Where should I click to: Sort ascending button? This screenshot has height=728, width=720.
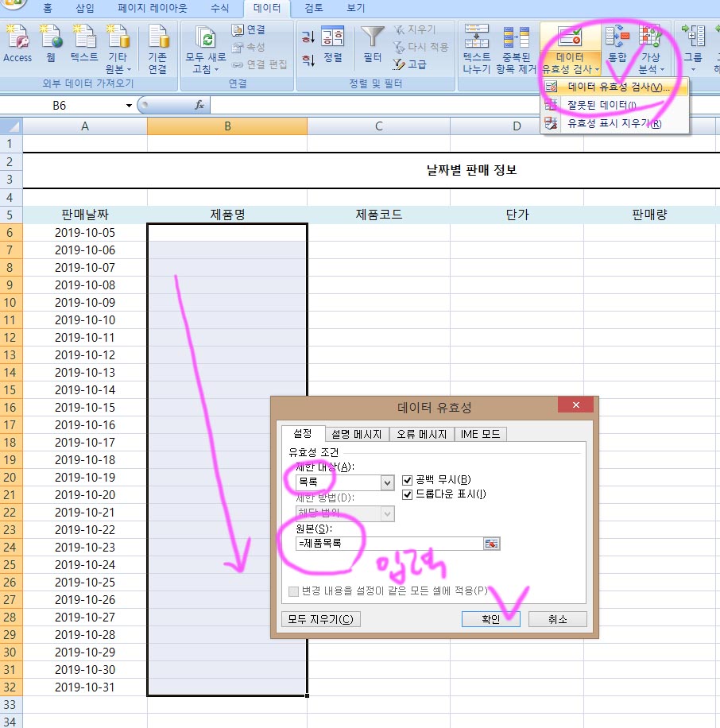pyautogui.click(x=308, y=37)
